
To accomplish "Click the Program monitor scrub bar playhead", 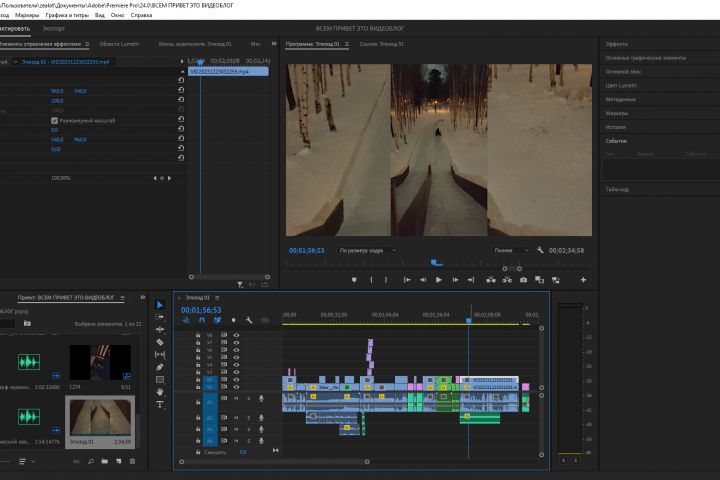I will pyautogui.click(x=434, y=262).
